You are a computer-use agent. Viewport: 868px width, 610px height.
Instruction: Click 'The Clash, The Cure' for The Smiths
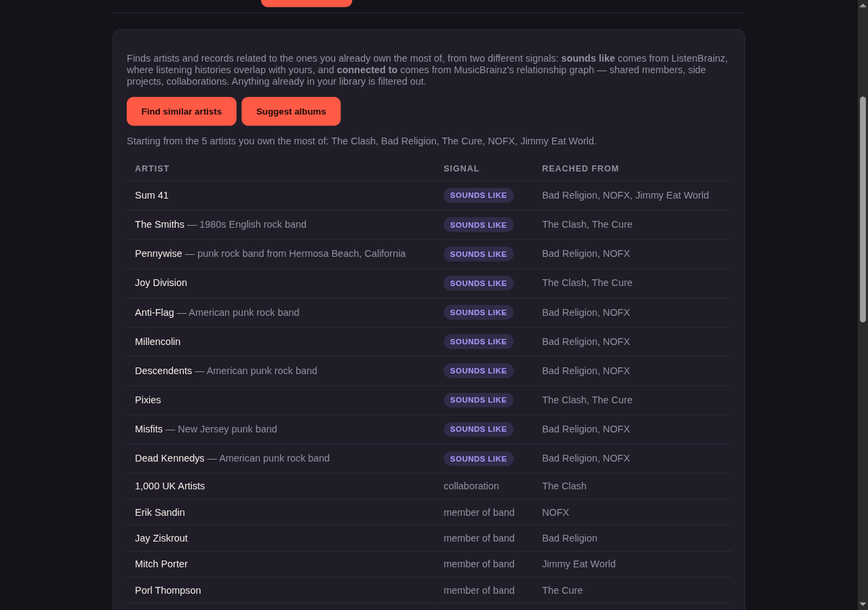[587, 224]
